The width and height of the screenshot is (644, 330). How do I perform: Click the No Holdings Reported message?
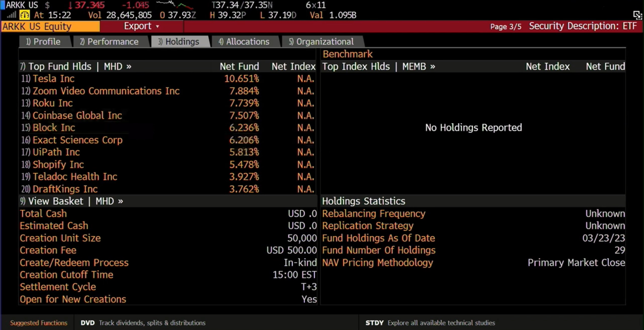[x=473, y=128]
